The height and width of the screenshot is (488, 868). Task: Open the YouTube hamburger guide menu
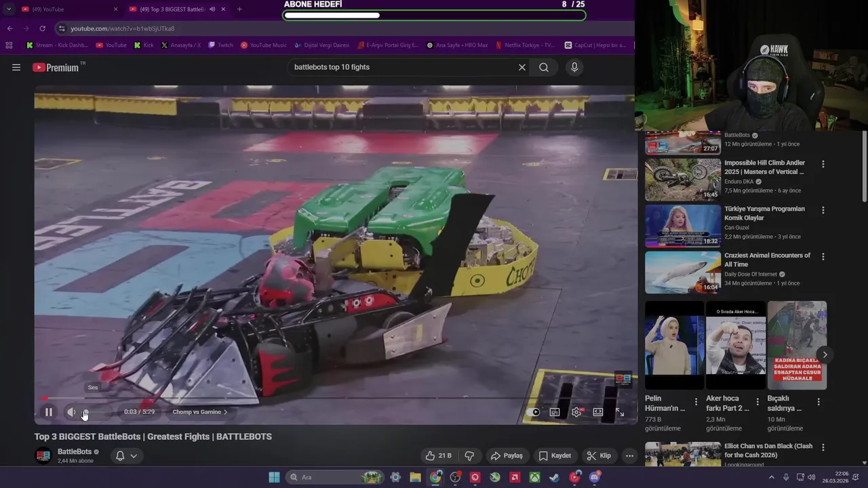click(x=16, y=67)
